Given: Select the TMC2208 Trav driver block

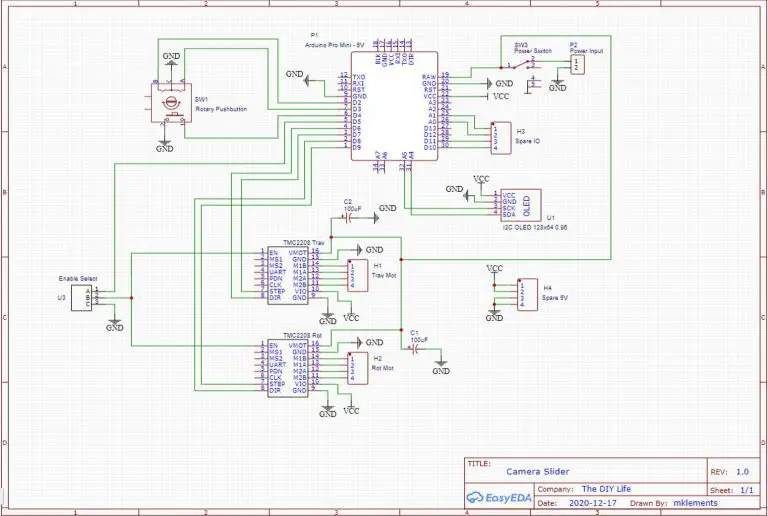Looking at the screenshot, I should [x=288, y=275].
